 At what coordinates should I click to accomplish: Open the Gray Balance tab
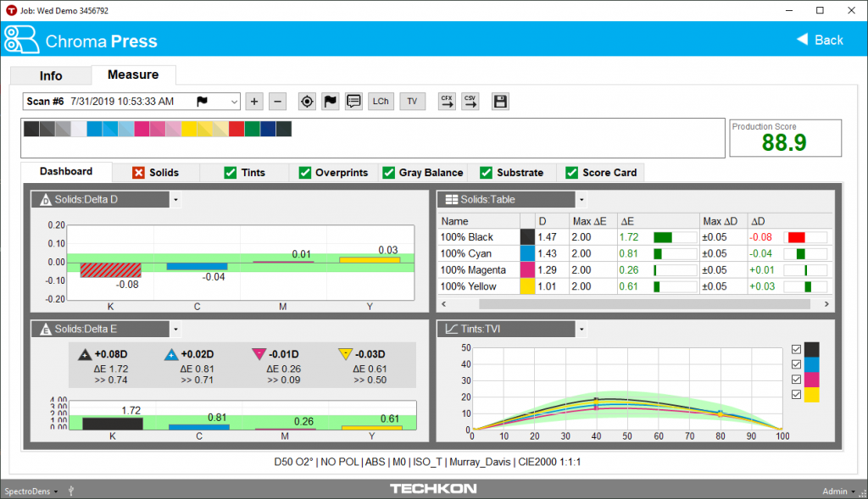(423, 172)
